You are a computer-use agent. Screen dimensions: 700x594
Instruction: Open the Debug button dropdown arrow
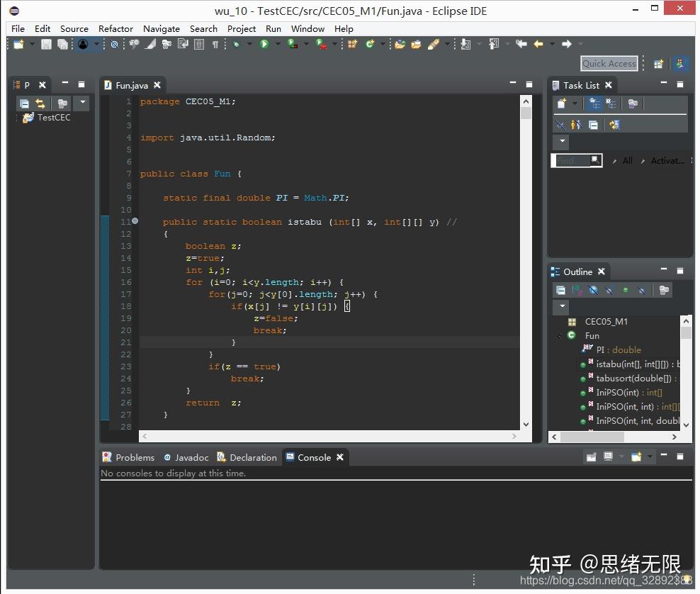coord(249,44)
